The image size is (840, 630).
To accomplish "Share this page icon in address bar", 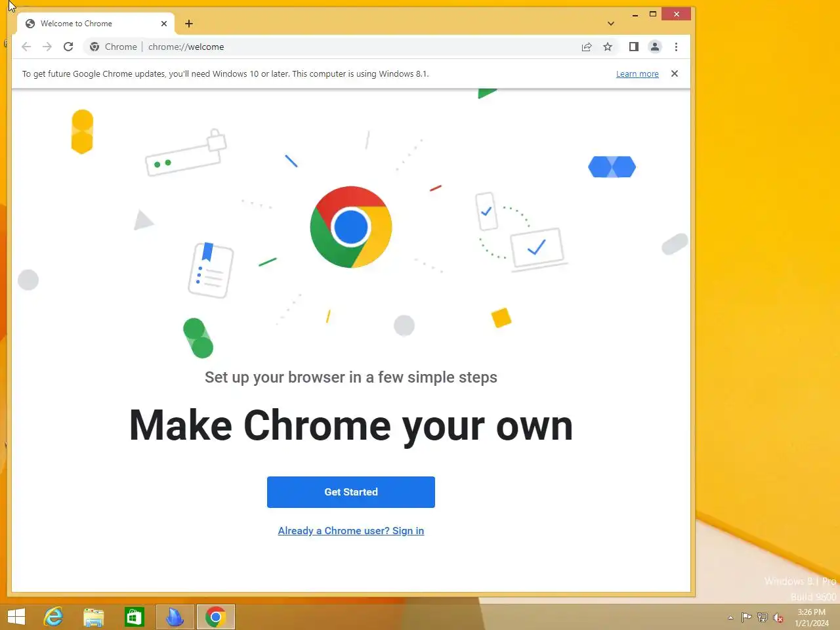I will (587, 47).
